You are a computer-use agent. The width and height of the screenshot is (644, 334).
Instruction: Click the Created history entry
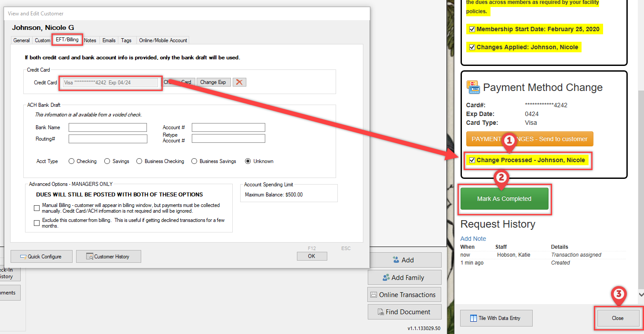560,263
